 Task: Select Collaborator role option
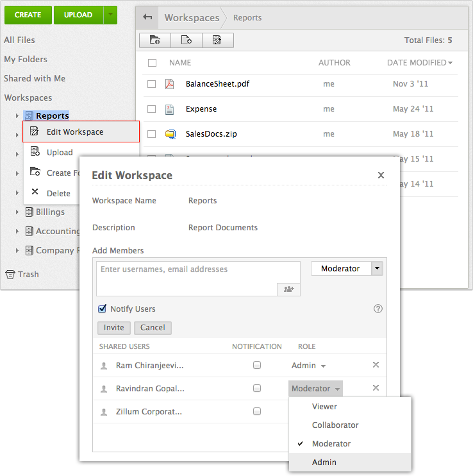[350, 425]
